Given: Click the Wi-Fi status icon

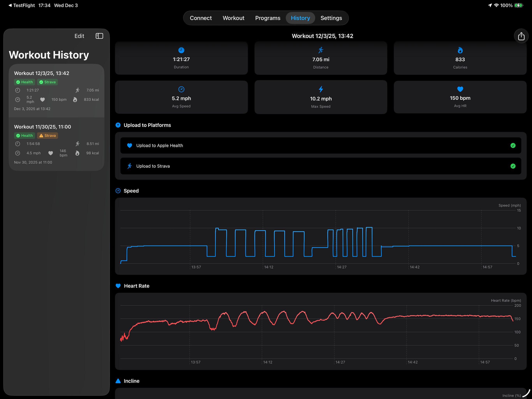Looking at the screenshot, I should (496, 5).
